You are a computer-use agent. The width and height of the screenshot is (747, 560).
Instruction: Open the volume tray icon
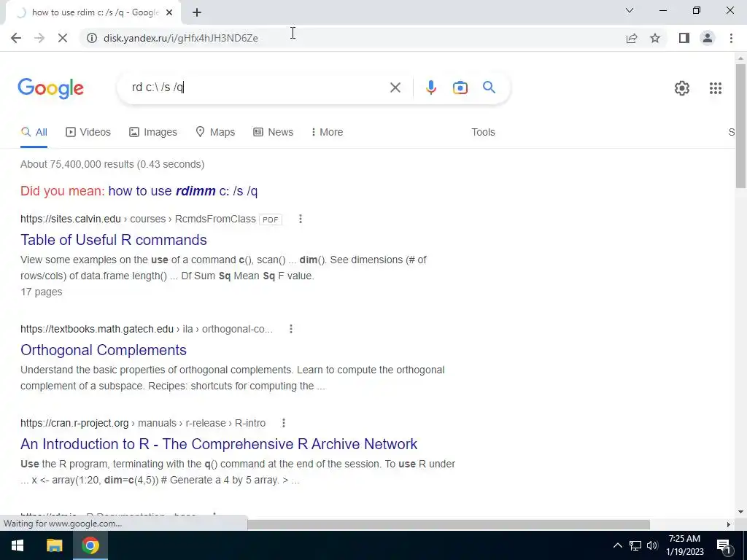click(653, 545)
